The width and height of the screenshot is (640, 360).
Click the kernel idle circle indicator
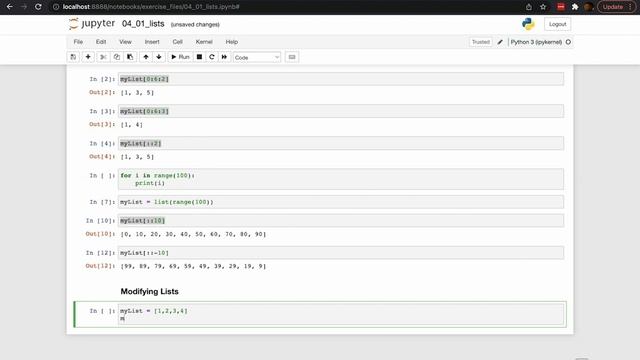(x=568, y=42)
